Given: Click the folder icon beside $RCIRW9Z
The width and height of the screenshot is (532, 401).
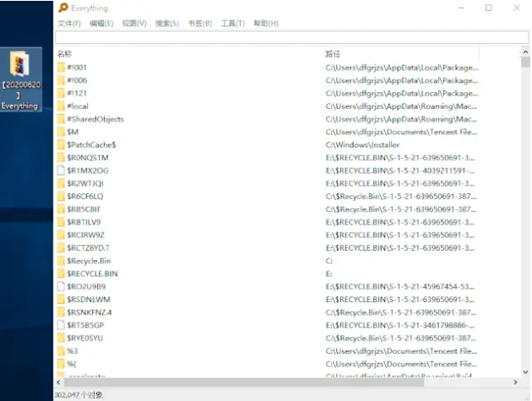Looking at the screenshot, I should pos(61,235).
